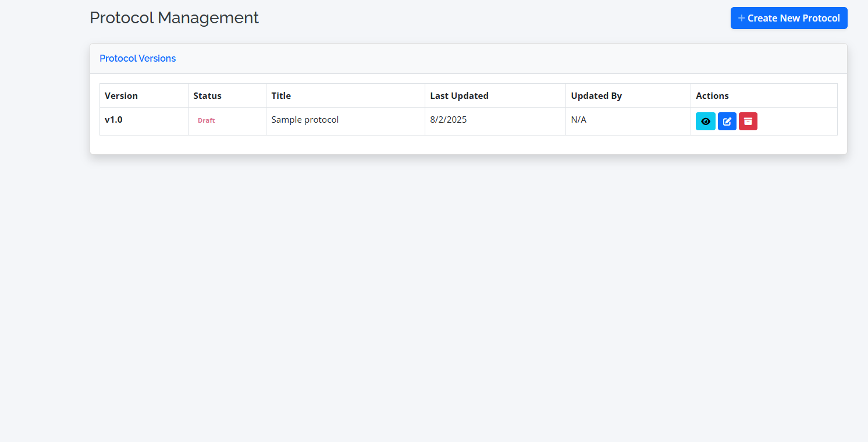Click the plus icon in Create New Protocol

pyautogui.click(x=741, y=18)
